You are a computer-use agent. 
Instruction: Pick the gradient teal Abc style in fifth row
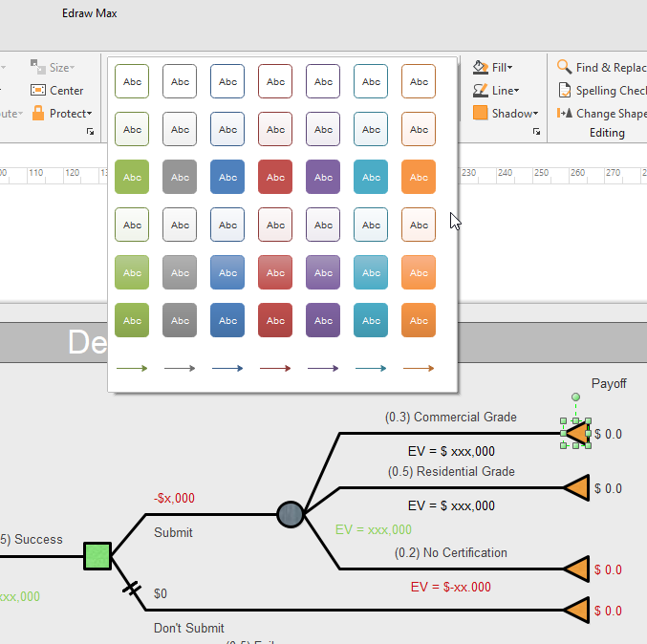(371, 272)
